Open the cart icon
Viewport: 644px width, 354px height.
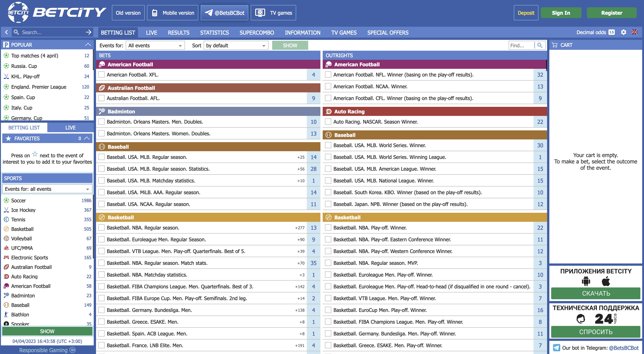[x=555, y=45]
